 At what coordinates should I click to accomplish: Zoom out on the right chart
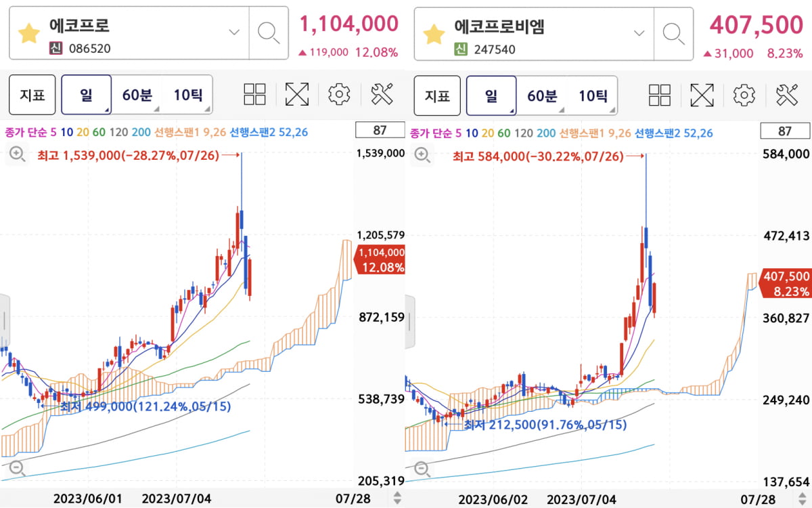coord(423,468)
